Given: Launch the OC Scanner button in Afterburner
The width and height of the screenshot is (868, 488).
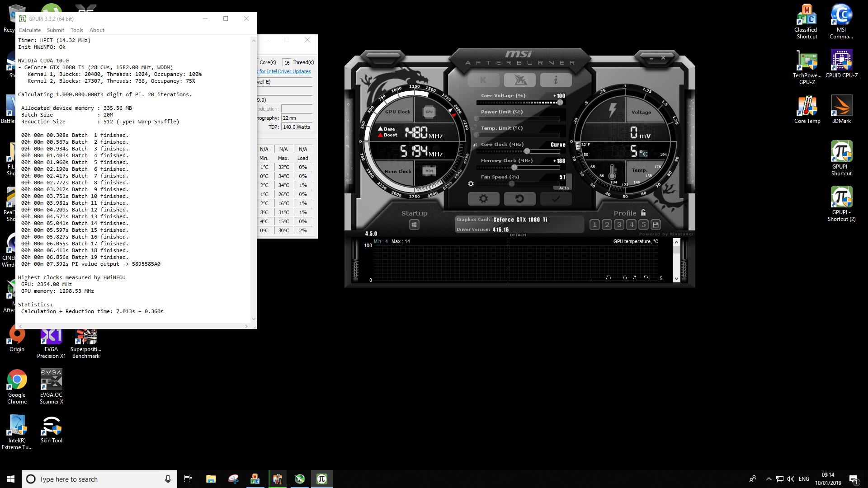Looking at the screenshot, I should (x=520, y=80).
